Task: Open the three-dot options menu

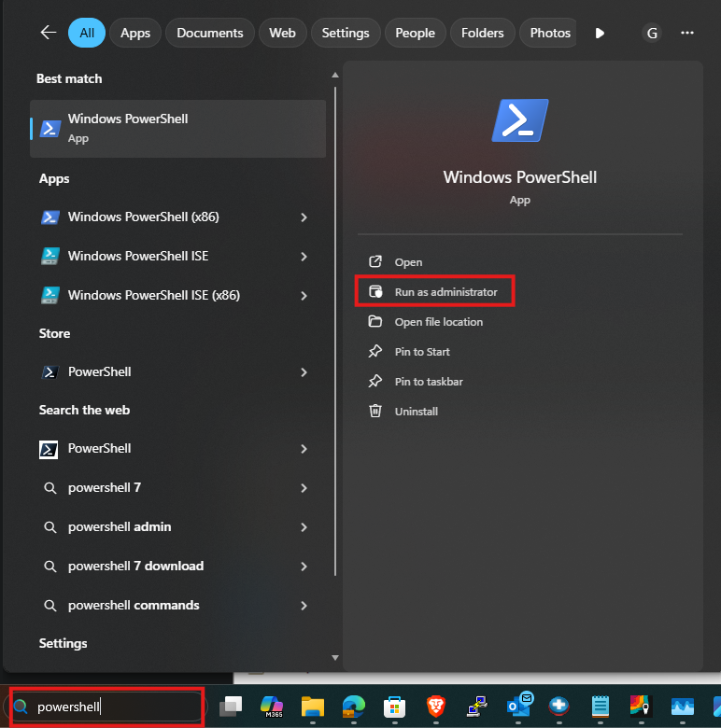Action: [687, 33]
